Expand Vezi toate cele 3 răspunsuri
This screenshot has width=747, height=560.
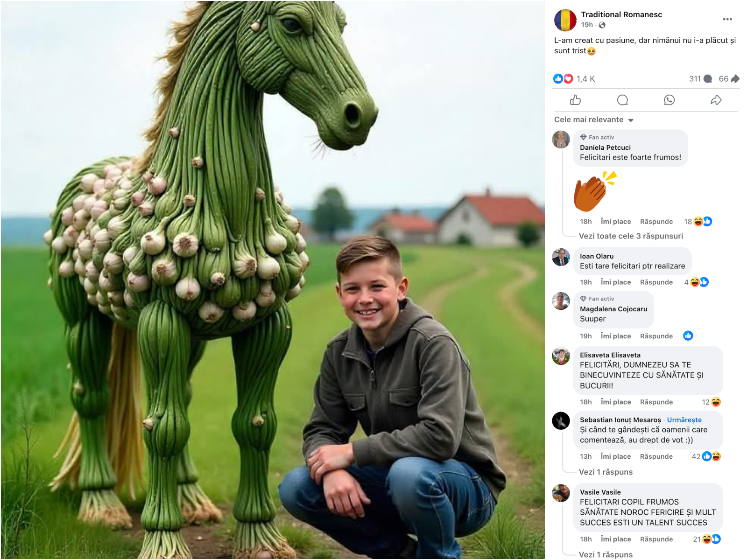631,236
